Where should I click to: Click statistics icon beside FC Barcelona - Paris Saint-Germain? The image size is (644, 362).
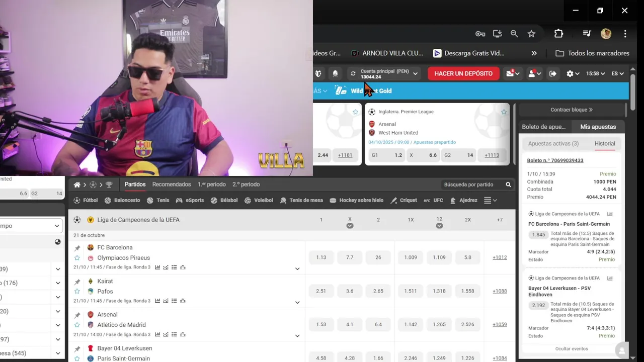pos(610,214)
